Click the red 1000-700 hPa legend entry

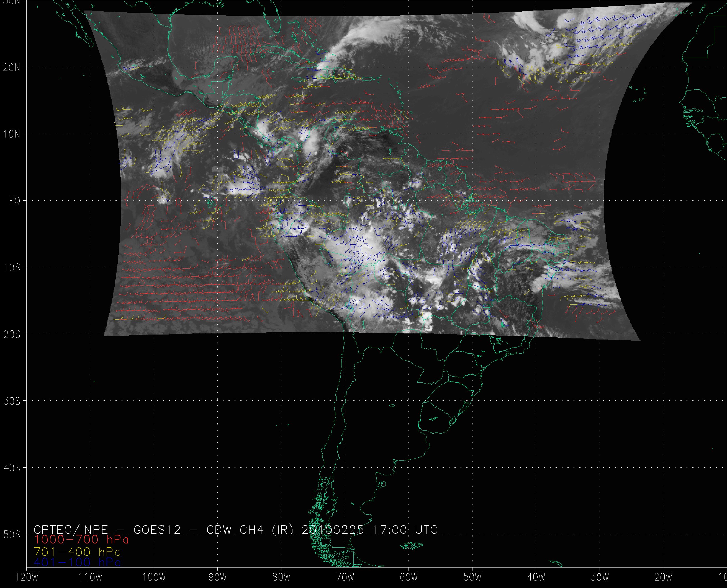point(81,539)
